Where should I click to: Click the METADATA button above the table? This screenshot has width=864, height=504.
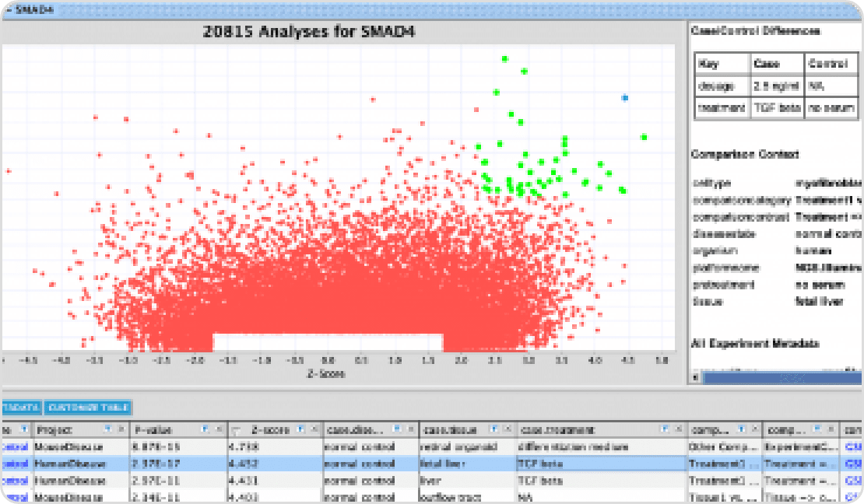(20, 408)
